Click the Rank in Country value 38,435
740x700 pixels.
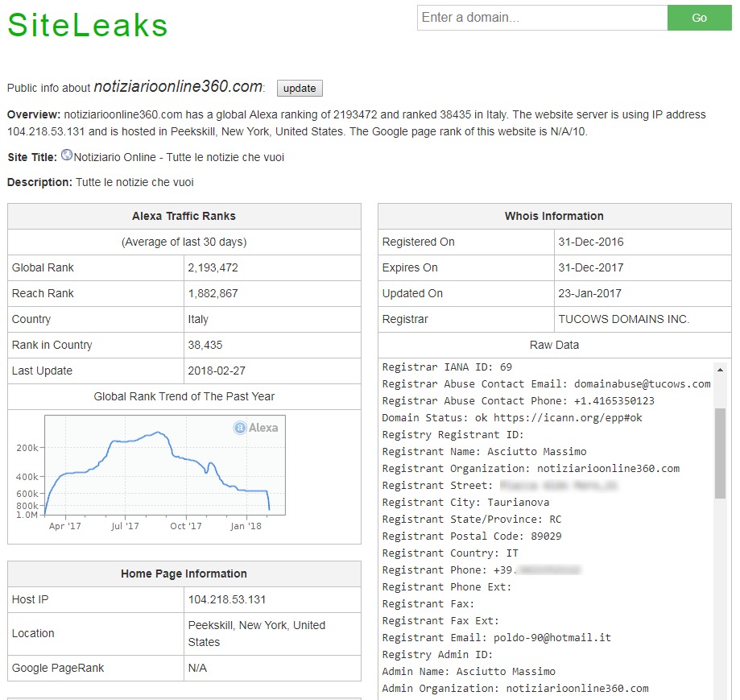tap(205, 345)
